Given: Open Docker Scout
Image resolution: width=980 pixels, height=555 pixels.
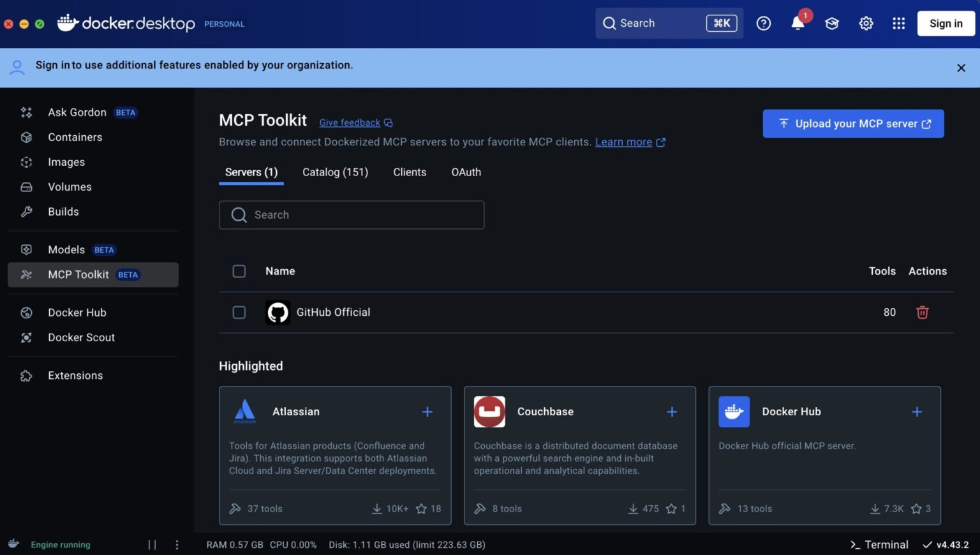Looking at the screenshot, I should (81, 337).
